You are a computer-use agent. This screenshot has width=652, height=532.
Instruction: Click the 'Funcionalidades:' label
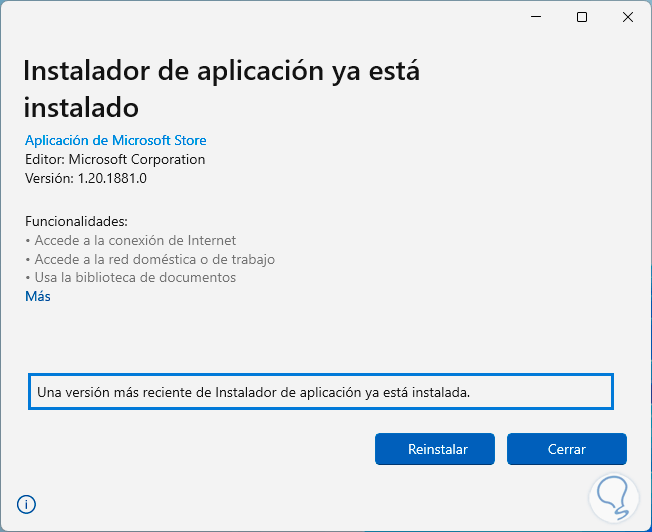coord(76,221)
